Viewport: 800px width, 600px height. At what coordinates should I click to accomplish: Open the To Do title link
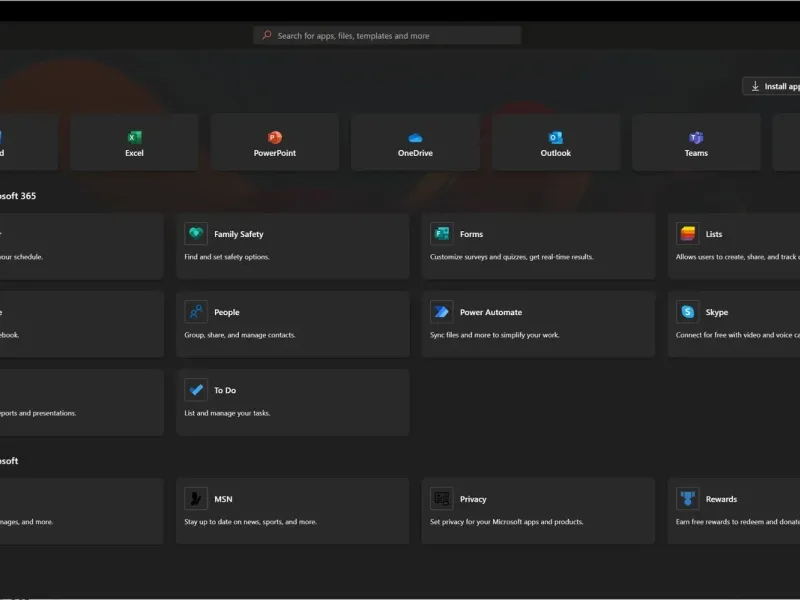point(225,390)
